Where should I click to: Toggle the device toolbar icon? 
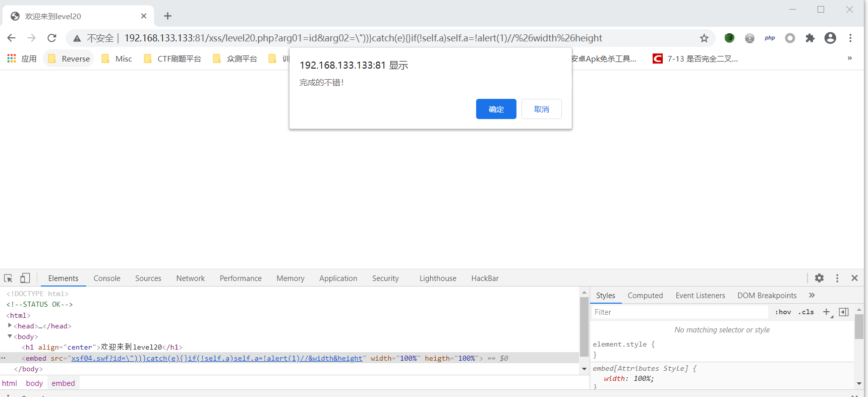(x=25, y=278)
